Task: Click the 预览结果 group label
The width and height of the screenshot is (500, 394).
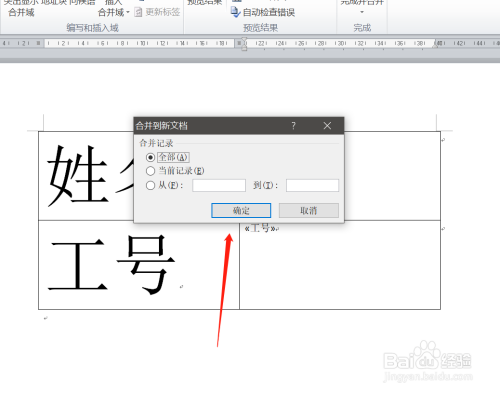Action: pyautogui.click(x=260, y=28)
